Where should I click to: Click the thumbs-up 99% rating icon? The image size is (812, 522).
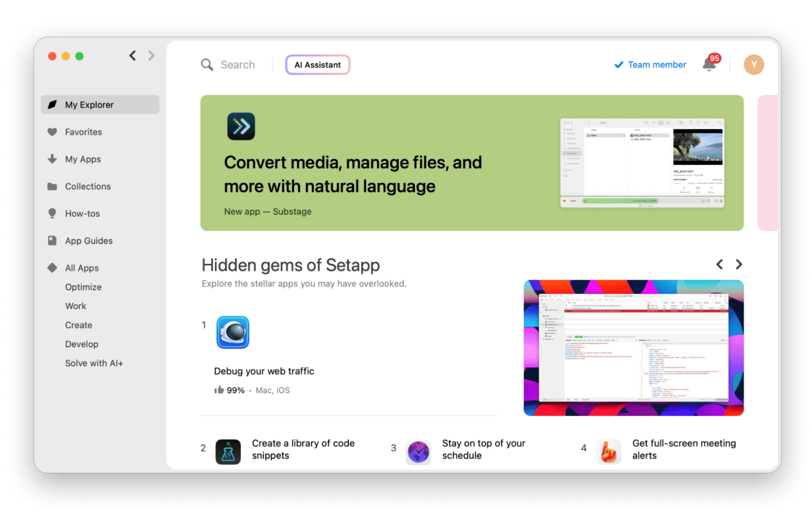(219, 390)
